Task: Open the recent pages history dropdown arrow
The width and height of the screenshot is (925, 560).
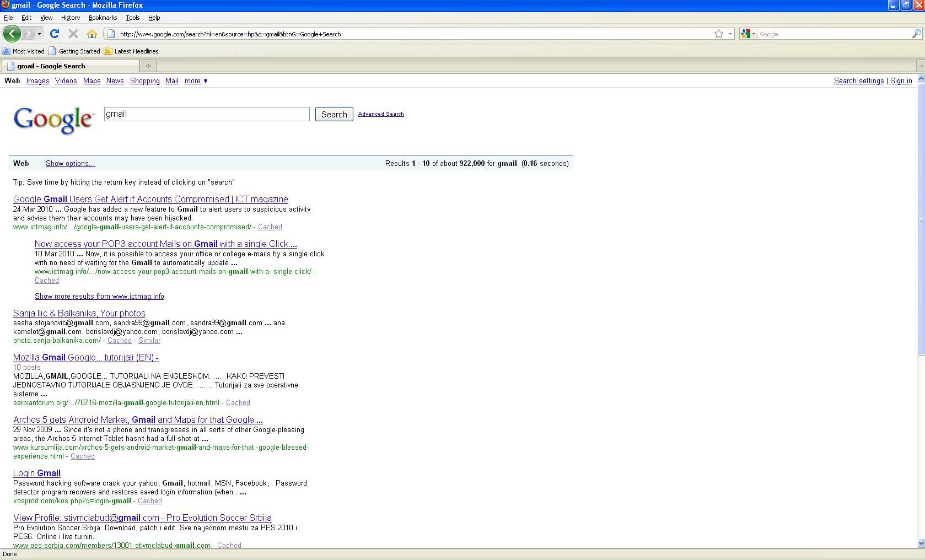Action: [x=39, y=34]
